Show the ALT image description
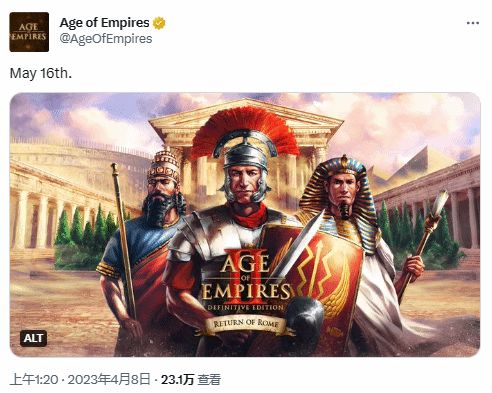 point(33,338)
